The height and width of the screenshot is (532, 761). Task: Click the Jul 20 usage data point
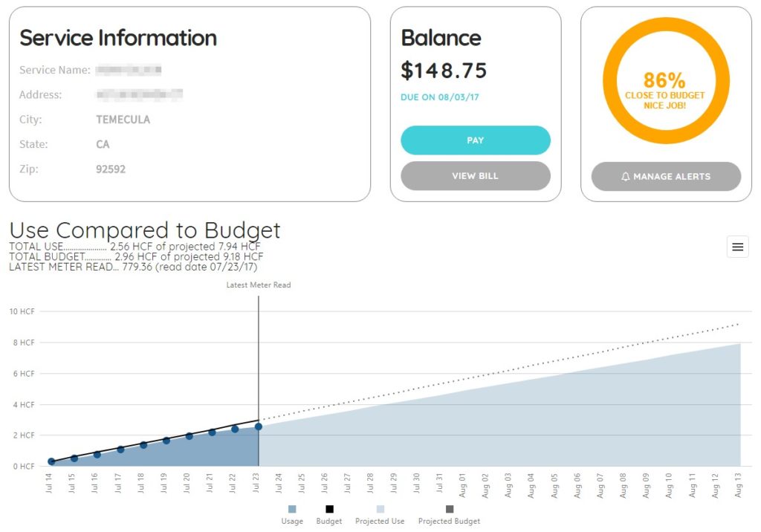[189, 436]
